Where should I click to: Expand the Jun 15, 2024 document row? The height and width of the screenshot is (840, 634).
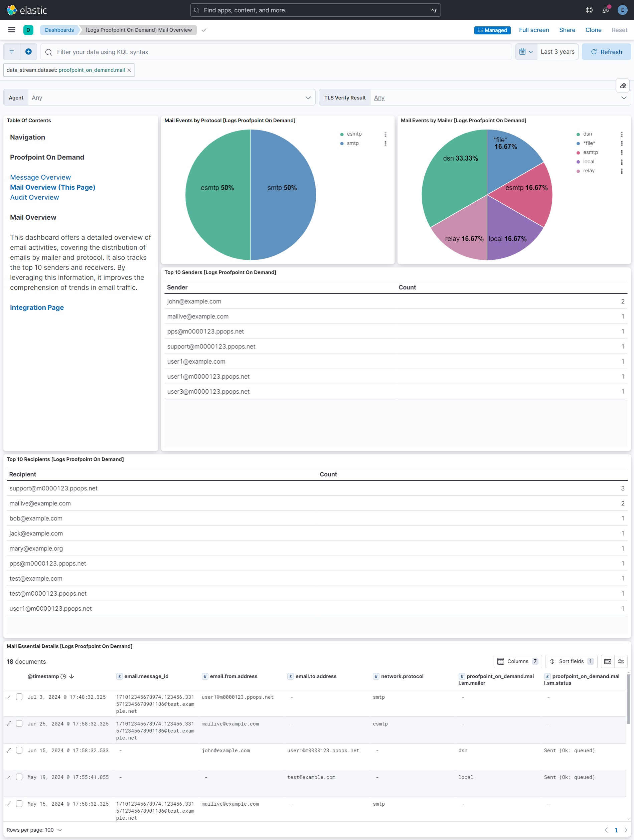pos(9,751)
